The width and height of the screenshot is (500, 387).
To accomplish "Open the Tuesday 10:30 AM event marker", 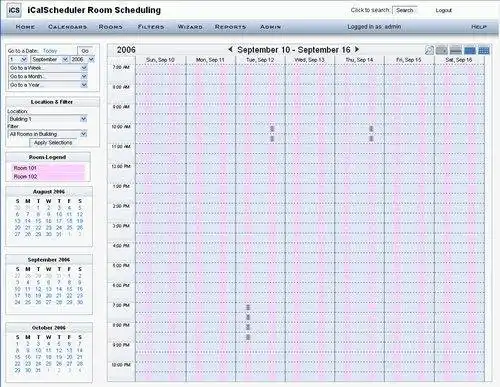I will pos(272,138).
